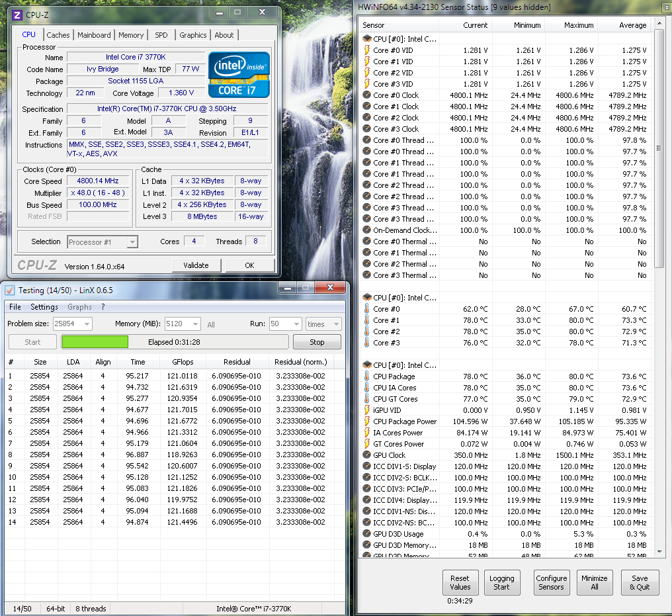Click the '8 threads' LinX status bar entry
672x616 pixels.
pos(91,609)
